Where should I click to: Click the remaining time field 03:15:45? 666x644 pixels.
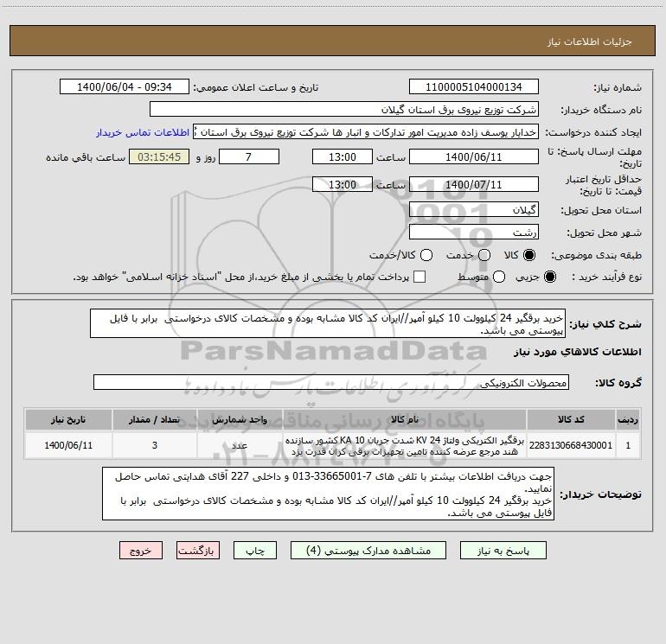(159, 157)
